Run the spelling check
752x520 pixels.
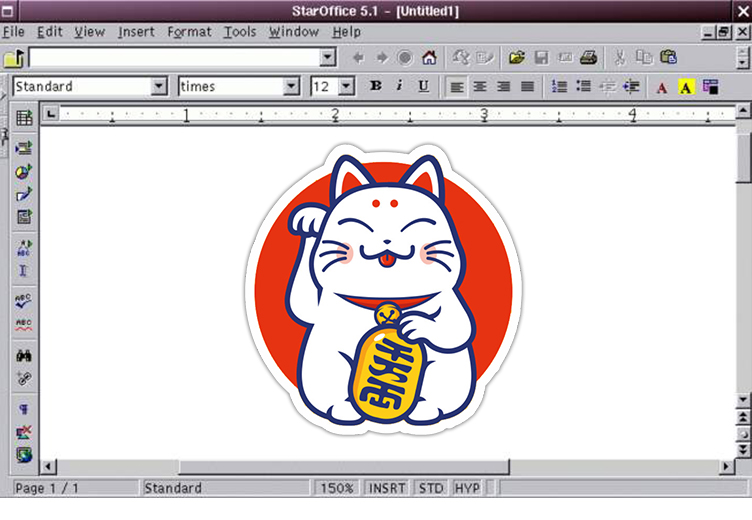pos(24,301)
